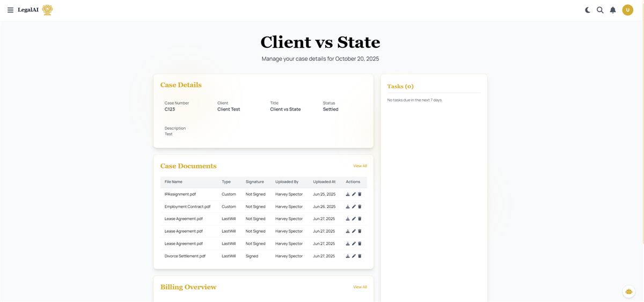Image resolution: width=644 pixels, height=302 pixels.
Task: Toggle dark mode with the moon icon
Action: (x=588, y=10)
